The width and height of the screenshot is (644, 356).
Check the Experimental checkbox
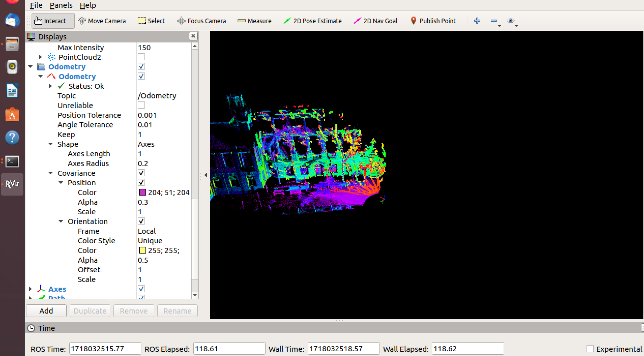(x=590, y=349)
